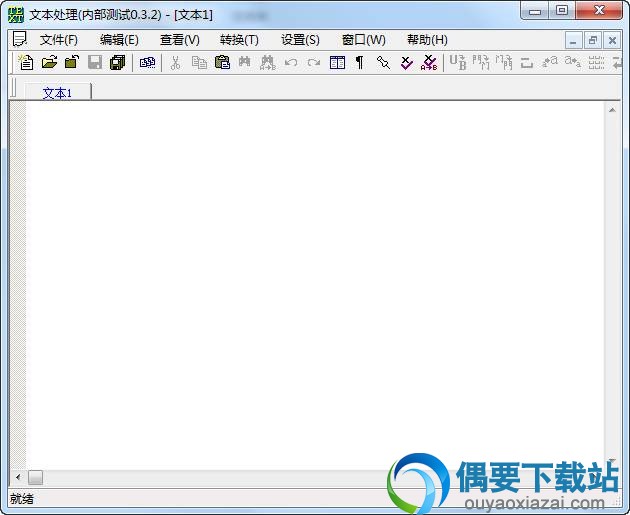Minimize the 文本处理 application window

[x=535, y=11]
